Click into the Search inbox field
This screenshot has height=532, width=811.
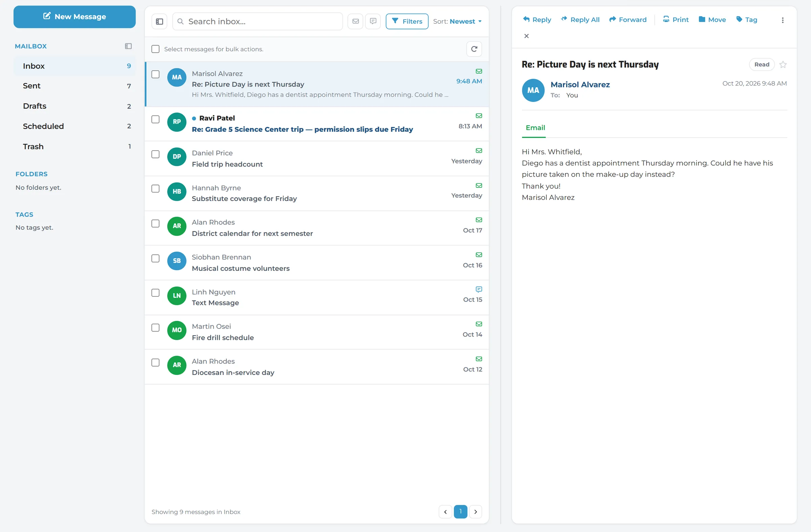257,22
